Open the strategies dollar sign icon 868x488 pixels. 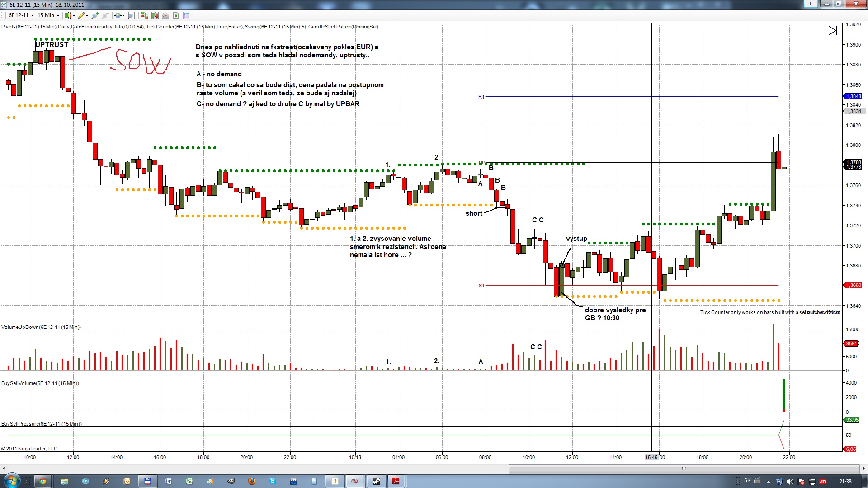point(176,15)
